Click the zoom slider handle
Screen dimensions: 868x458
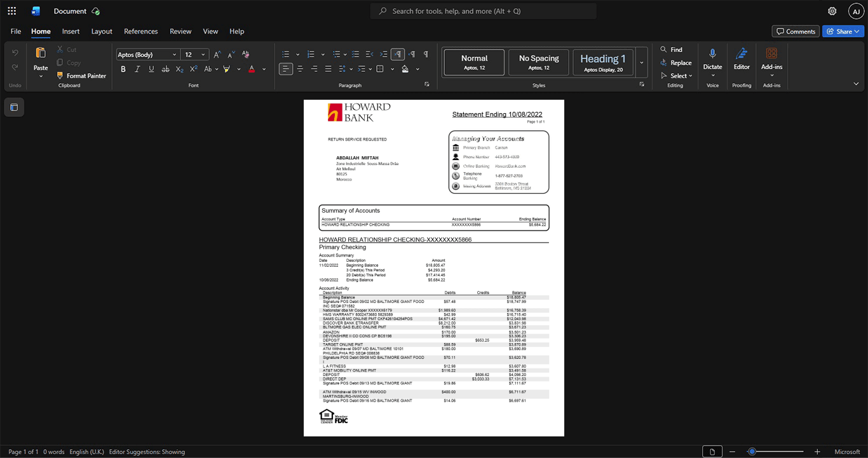[752, 452]
